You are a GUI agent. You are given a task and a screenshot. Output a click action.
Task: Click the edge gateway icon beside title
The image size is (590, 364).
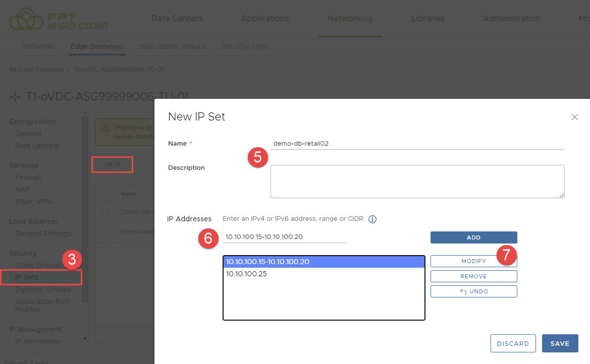15,96
